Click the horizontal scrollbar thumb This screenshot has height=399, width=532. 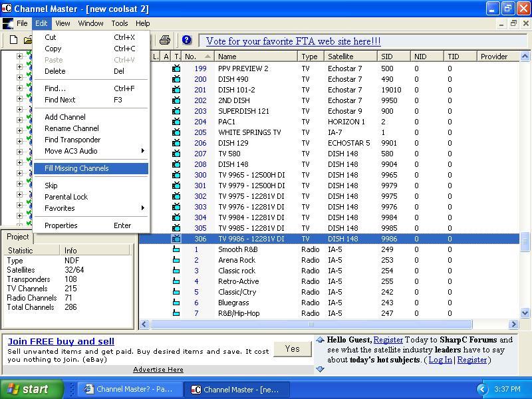coord(311,325)
